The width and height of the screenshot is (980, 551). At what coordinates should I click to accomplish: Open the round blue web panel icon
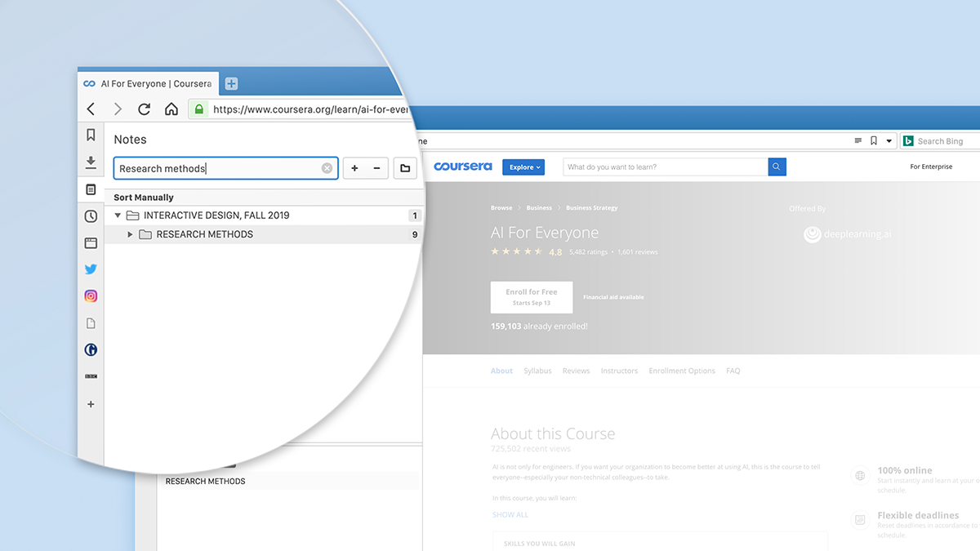(x=91, y=350)
